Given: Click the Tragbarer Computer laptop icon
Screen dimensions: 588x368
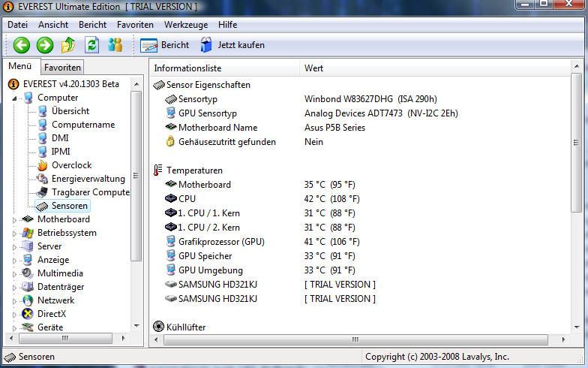Looking at the screenshot, I should tap(42, 192).
